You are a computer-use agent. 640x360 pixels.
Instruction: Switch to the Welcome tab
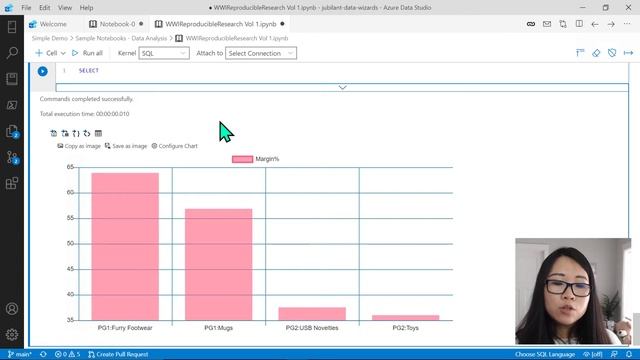[48, 24]
